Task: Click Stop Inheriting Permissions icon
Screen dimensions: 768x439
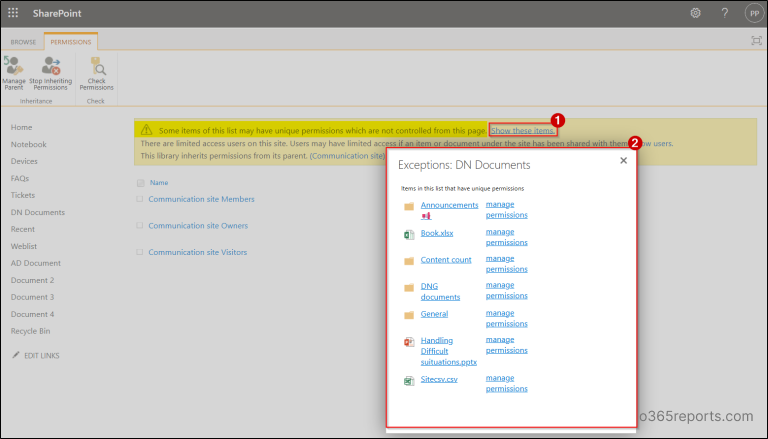Action: tap(50, 73)
